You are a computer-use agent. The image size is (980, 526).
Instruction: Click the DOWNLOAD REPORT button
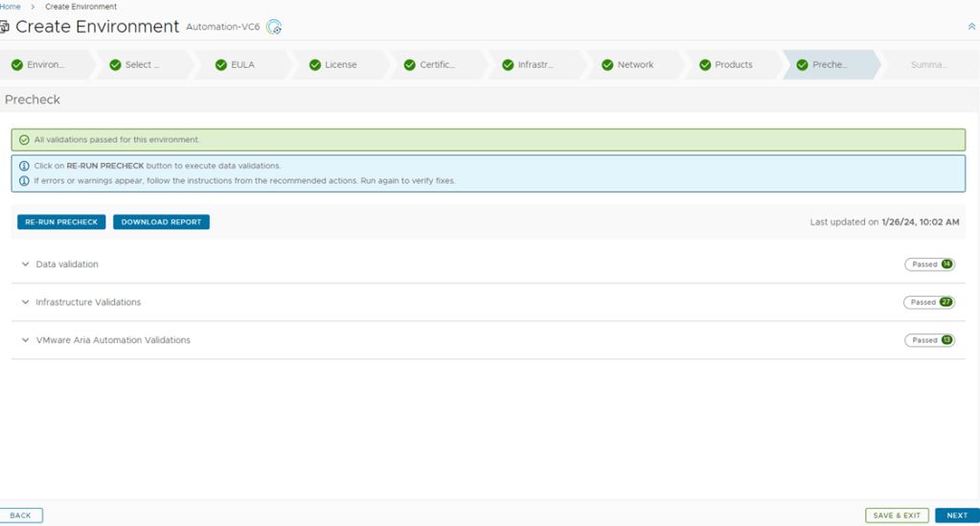161,222
